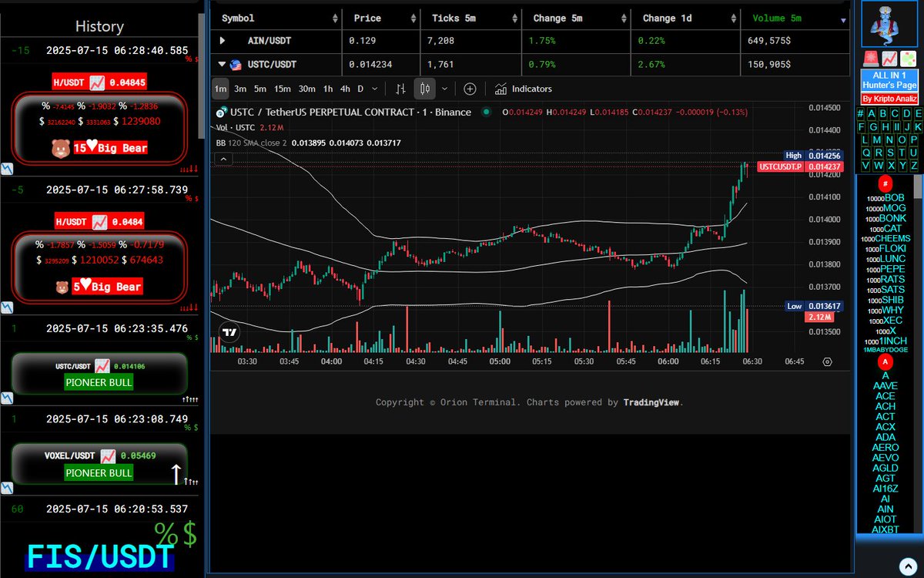The height and width of the screenshot is (578, 924).
Task: Select the Candles chart style icon
Action: (x=424, y=89)
